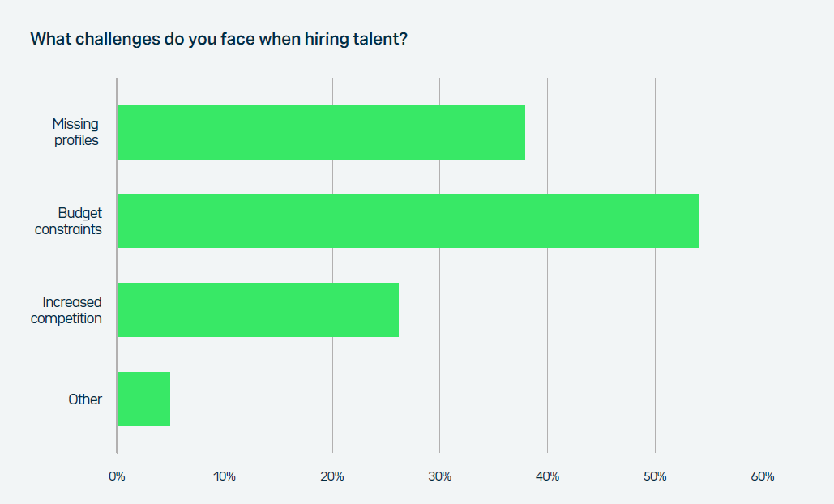
Task: Click the 60% axis tick label
Action: click(x=763, y=476)
